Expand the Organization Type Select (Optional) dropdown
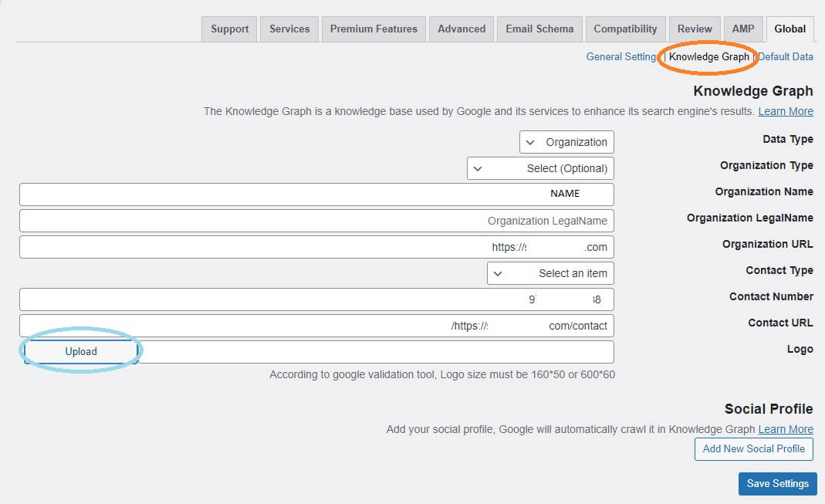 pos(540,168)
